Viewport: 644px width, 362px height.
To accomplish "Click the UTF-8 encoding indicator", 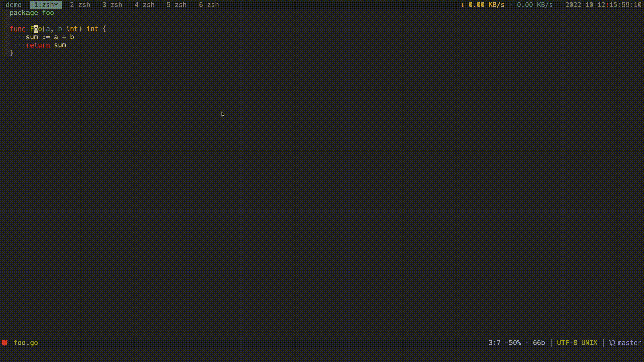I will coord(567,342).
